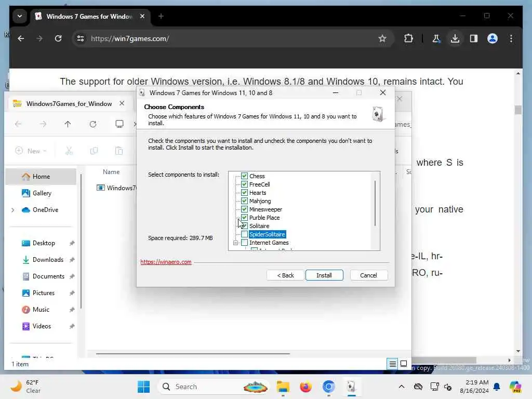Uncheck the FreeCell component checkbox
532x399 pixels.
(x=244, y=184)
